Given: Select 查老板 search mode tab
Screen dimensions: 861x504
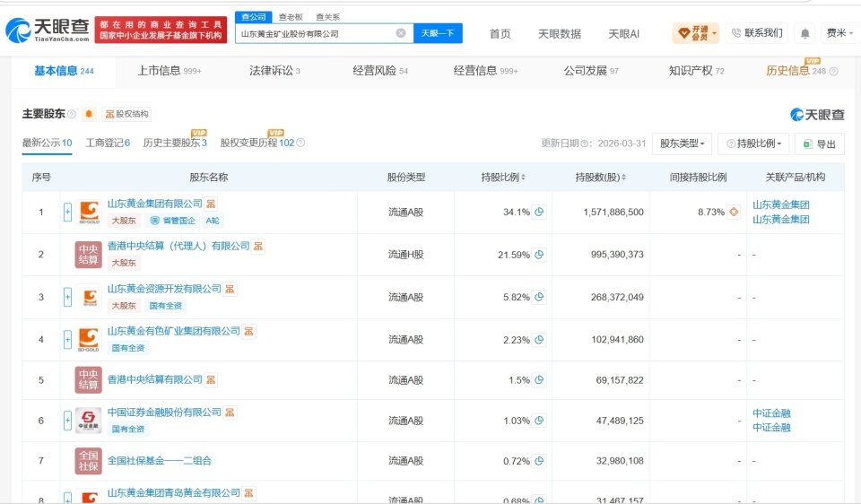Looking at the screenshot, I should click(x=291, y=17).
